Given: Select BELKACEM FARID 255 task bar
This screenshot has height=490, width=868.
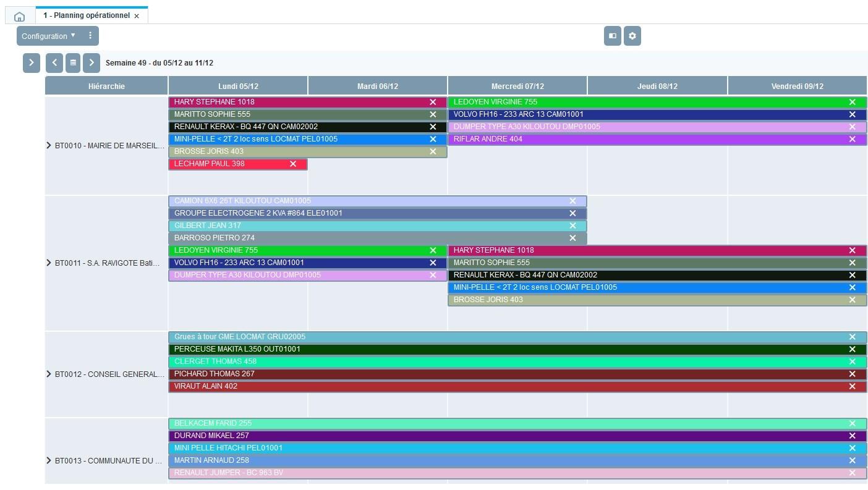Looking at the screenshot, I should tap(517, 423).
